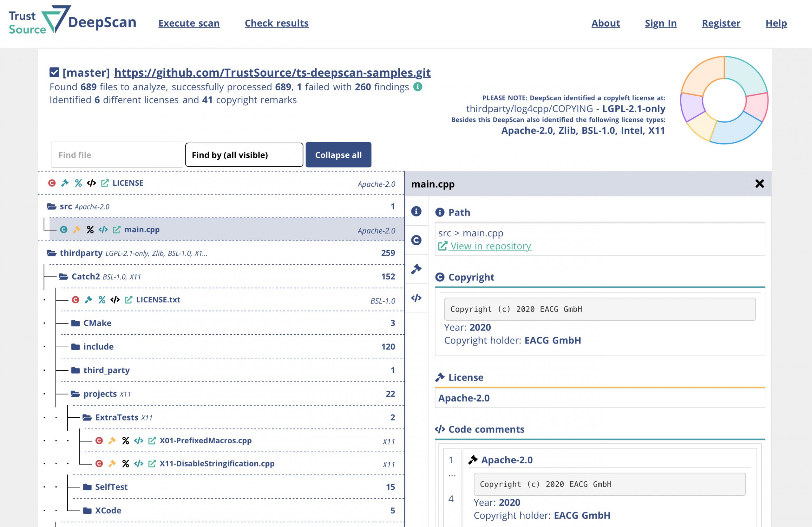Click the percent icon in main.cpp row
812x527 pixels.
tap(90, 230)
